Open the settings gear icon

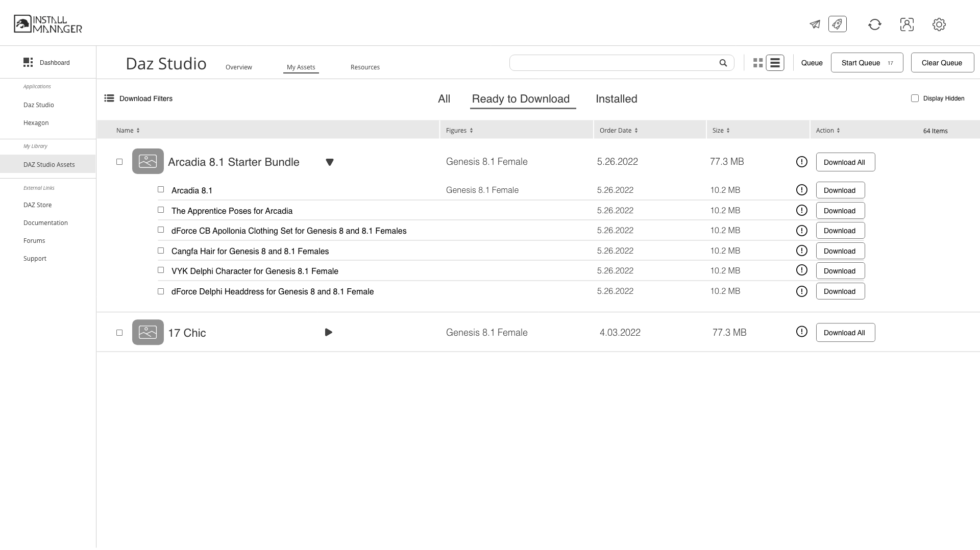point(939,24)
